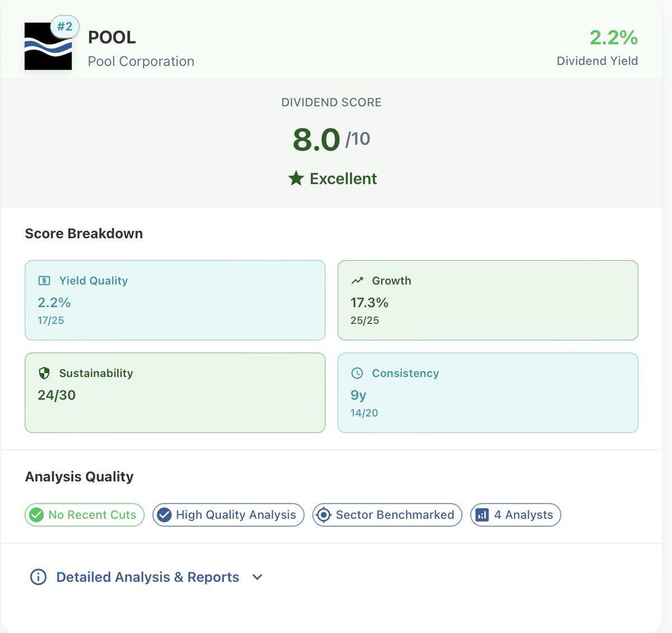Click the Consistency clock icon

click(x=358, y=373)
